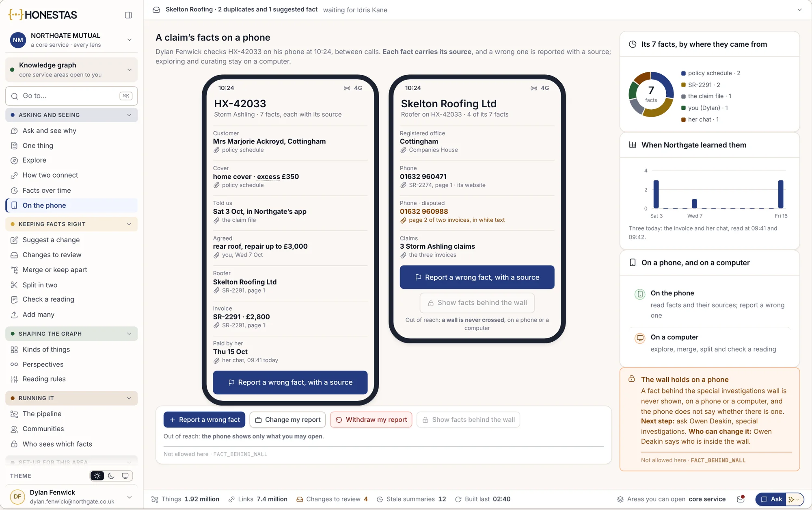Open 'Ask and see why' page
The height and width of the screenshot is (510, 812).
coord(71,131)
